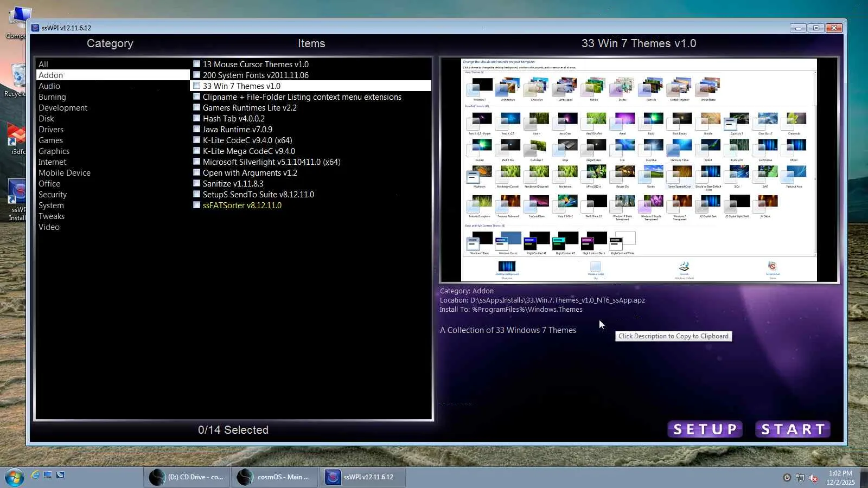Tick the 33 Win 7 Themes v1.0 checkbox
This screenshot has width=868, height=488.
pyautogui.click(x=196, y=86)
